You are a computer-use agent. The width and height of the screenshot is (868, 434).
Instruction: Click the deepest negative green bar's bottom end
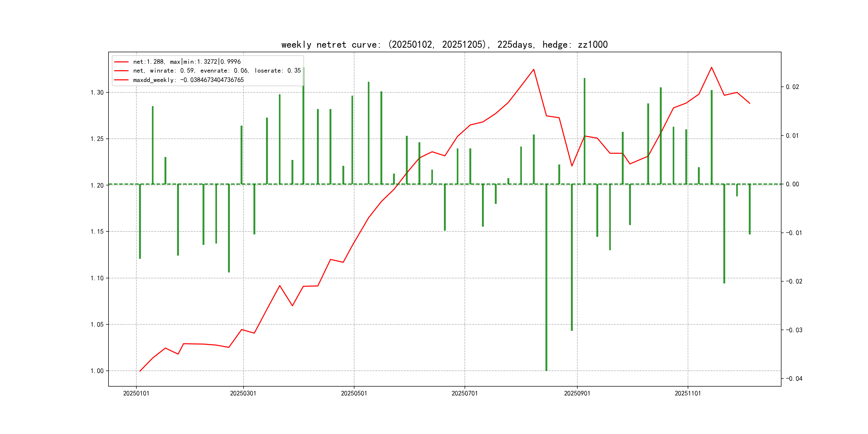click(546, 370)
